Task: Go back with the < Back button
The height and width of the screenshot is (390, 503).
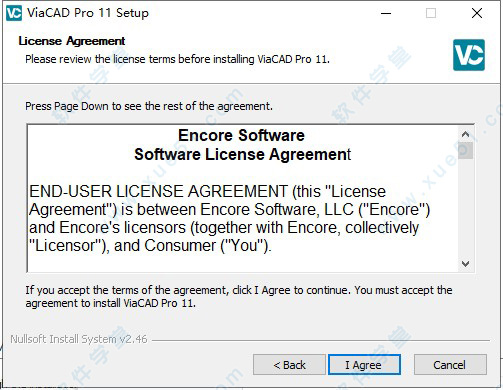Action: point(289,365)
